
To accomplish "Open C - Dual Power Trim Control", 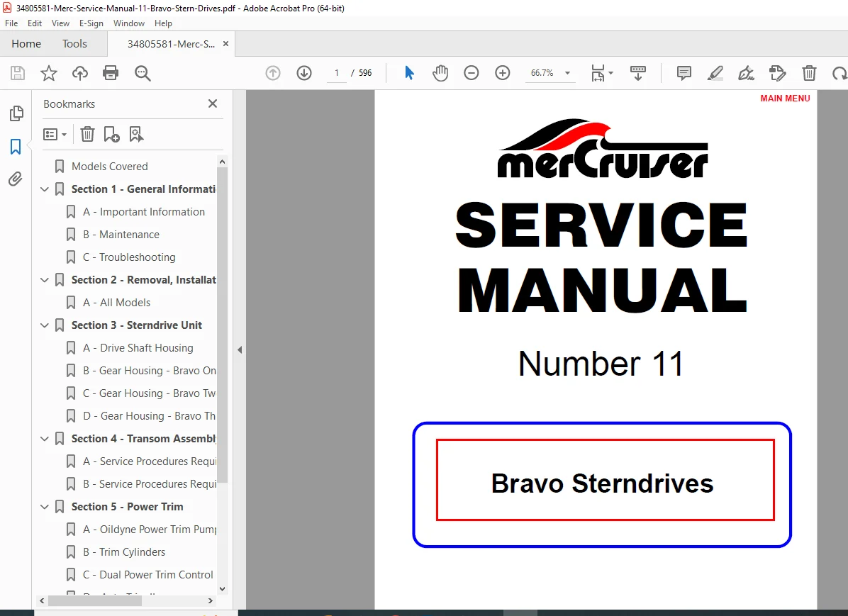I will [148, 575].
